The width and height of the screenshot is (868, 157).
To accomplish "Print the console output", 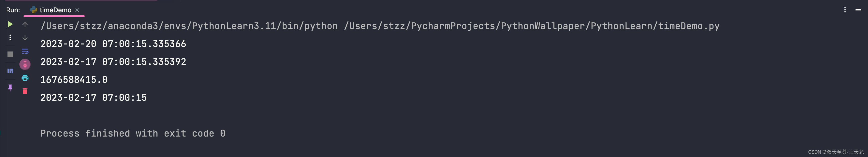I will [25, 78].
